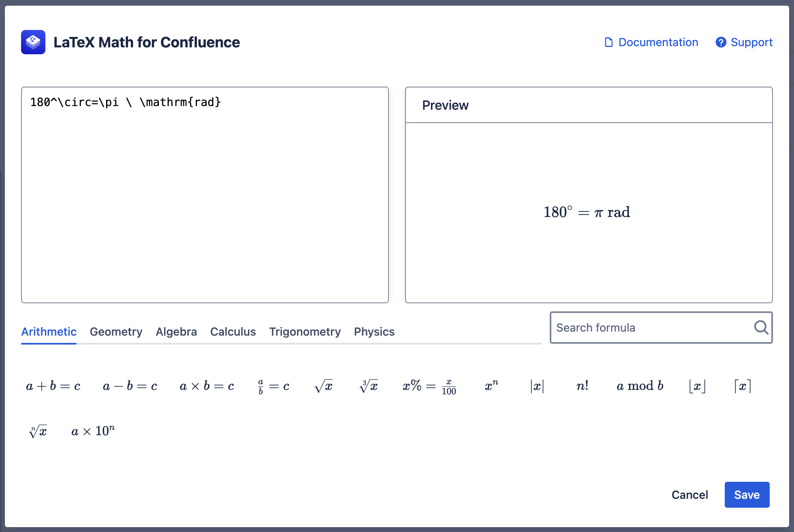This screenshot has width=794, height=532.
Task: Insert the x to the power n formula
Action: tap(491, 386)
